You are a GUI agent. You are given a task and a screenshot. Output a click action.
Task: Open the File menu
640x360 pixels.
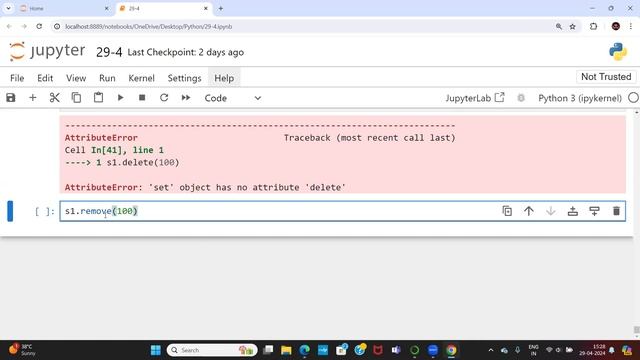pyautogui.click(x=17, y=78)
